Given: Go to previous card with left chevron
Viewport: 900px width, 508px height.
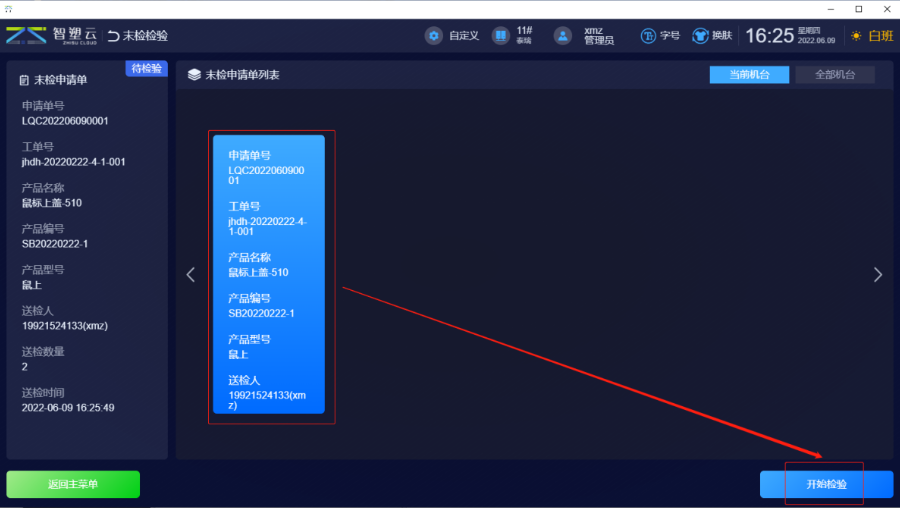Looking at the screenshot, I should point(191,275).
